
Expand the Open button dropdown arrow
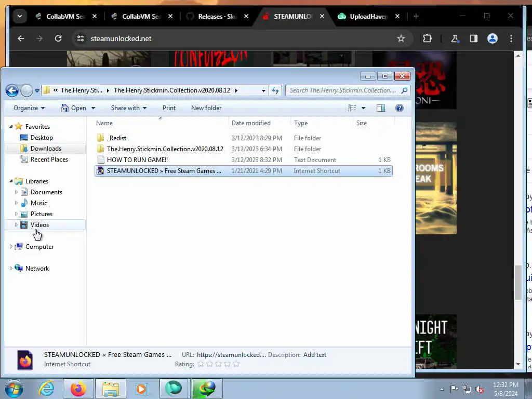pos(94,108)
